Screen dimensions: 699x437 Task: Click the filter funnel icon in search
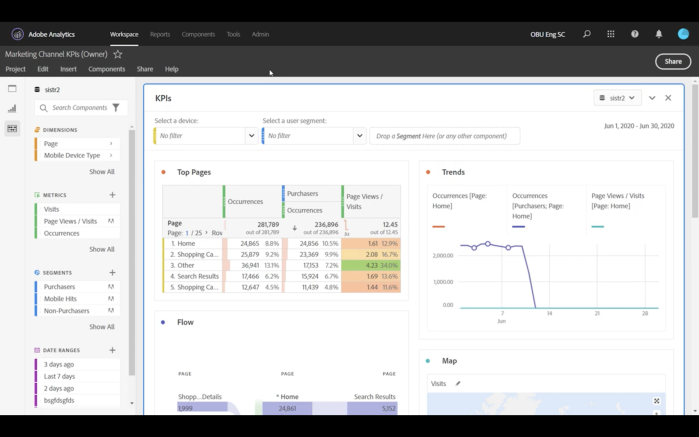[116, 107]
